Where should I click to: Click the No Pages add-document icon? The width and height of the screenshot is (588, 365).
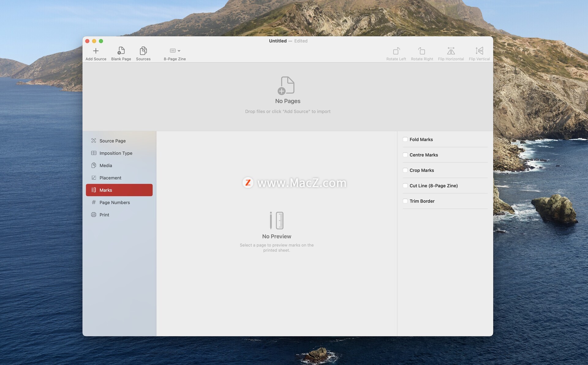(287, 86)
